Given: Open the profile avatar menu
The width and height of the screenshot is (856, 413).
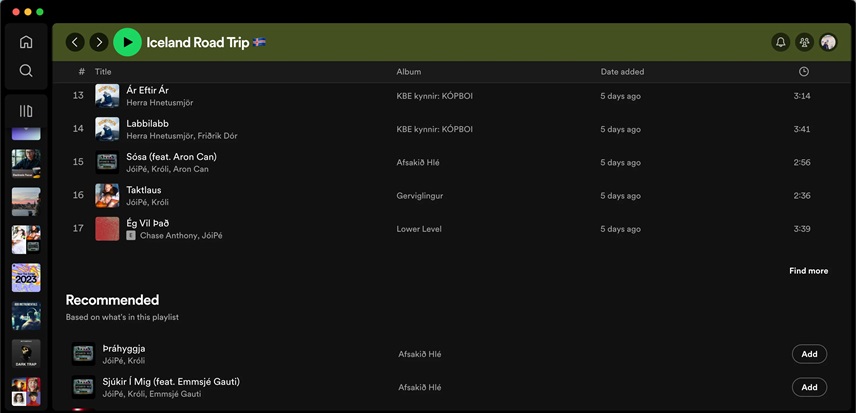Looking at the screenshot, I should (x=828, y=42).
